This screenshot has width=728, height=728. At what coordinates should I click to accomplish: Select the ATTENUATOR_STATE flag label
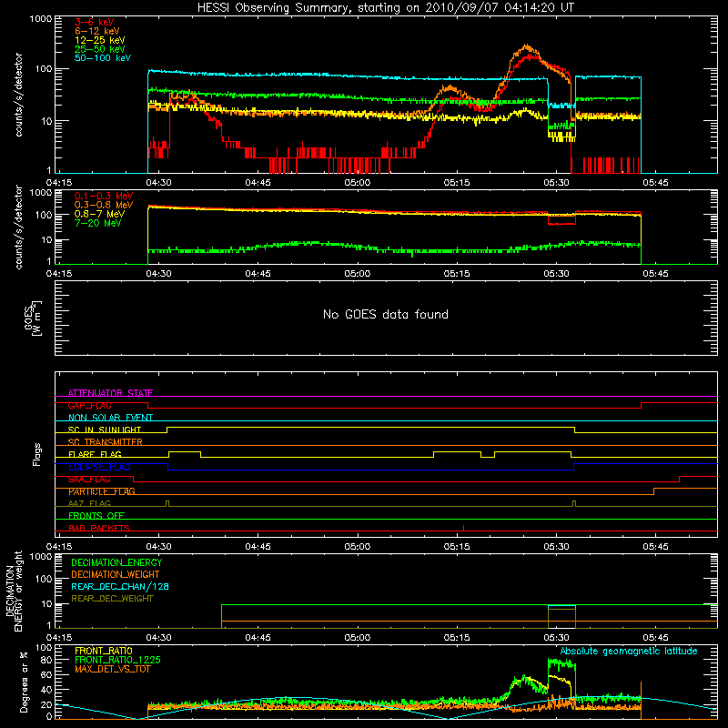[110, 393]
